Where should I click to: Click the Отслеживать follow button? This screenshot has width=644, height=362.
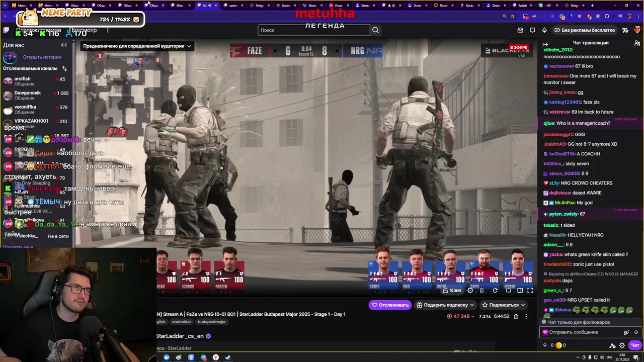coord(389,305)
